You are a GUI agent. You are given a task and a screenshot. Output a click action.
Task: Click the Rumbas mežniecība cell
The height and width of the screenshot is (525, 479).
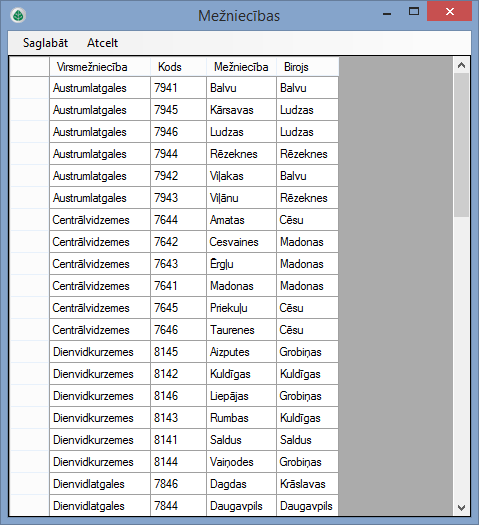tap(241, 418)
